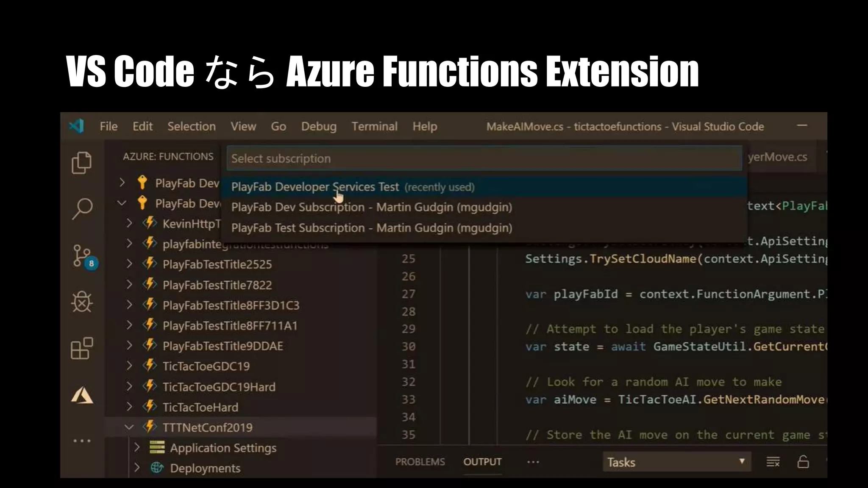Click the function app icon for TTTNetConf2019
Screen dimensions: 868x488
tap(150, 427)
